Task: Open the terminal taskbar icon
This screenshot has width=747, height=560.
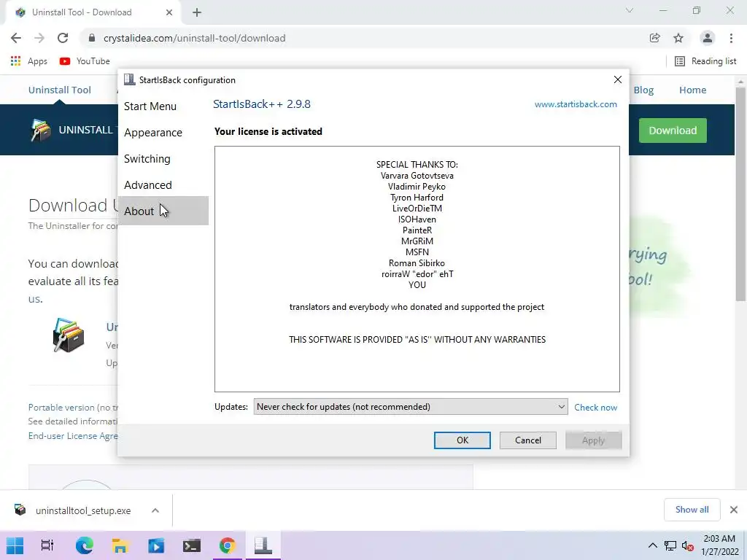Action: (x=192, y=545)
